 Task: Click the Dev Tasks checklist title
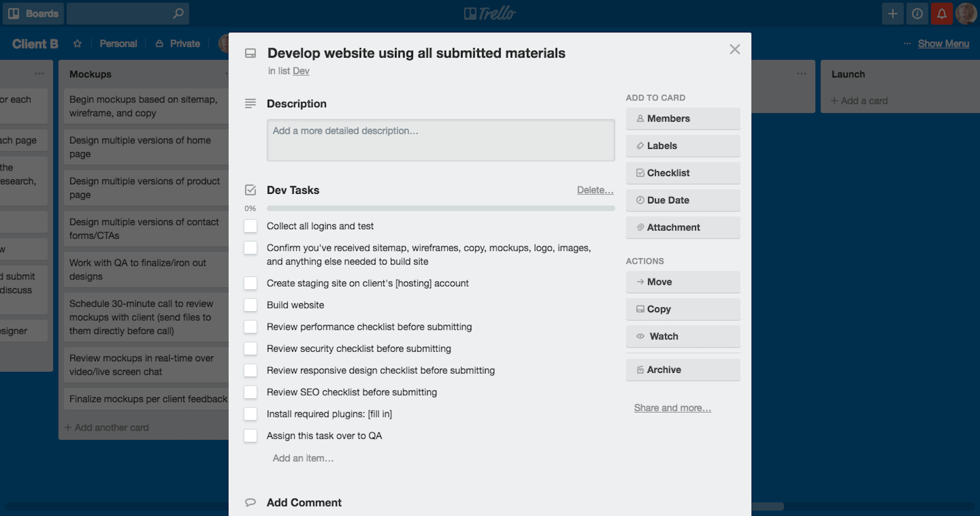(293, 190)
